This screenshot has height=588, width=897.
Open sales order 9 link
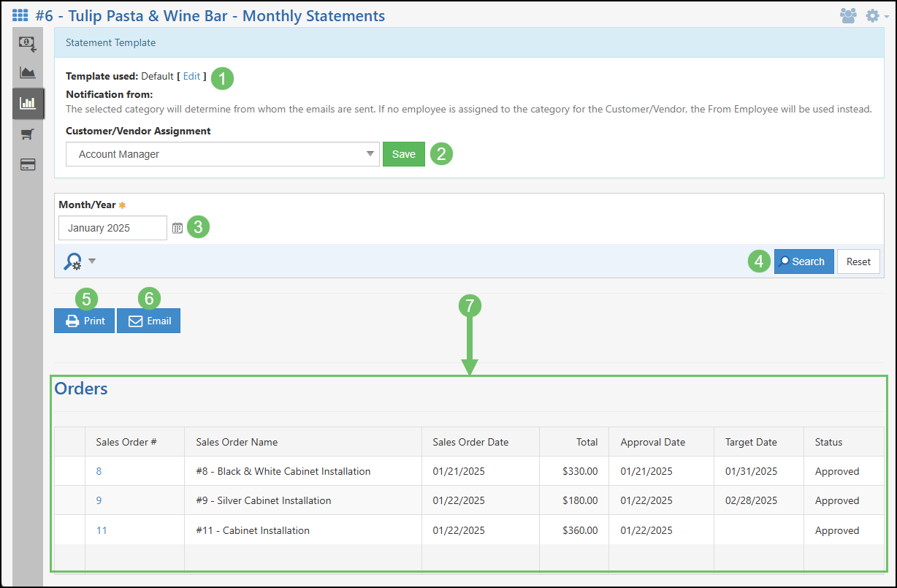pyautogui.click(x=99, y=500)
